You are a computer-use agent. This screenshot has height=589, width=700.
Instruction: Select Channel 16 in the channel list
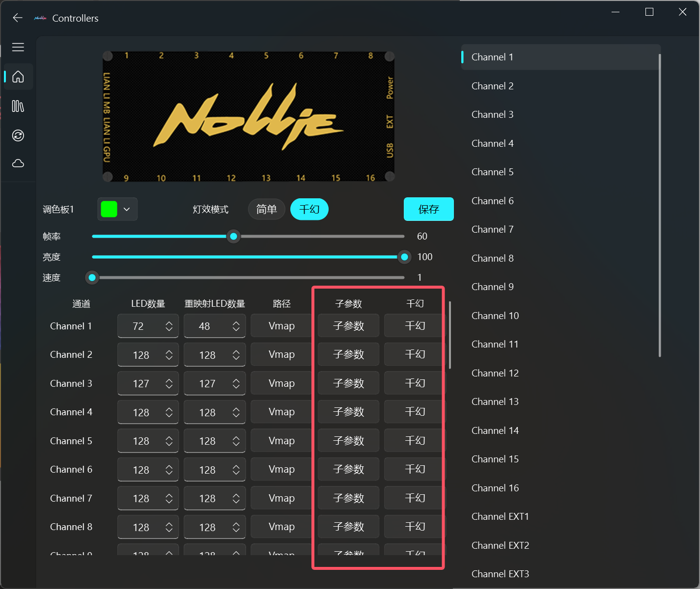(561, 488)
